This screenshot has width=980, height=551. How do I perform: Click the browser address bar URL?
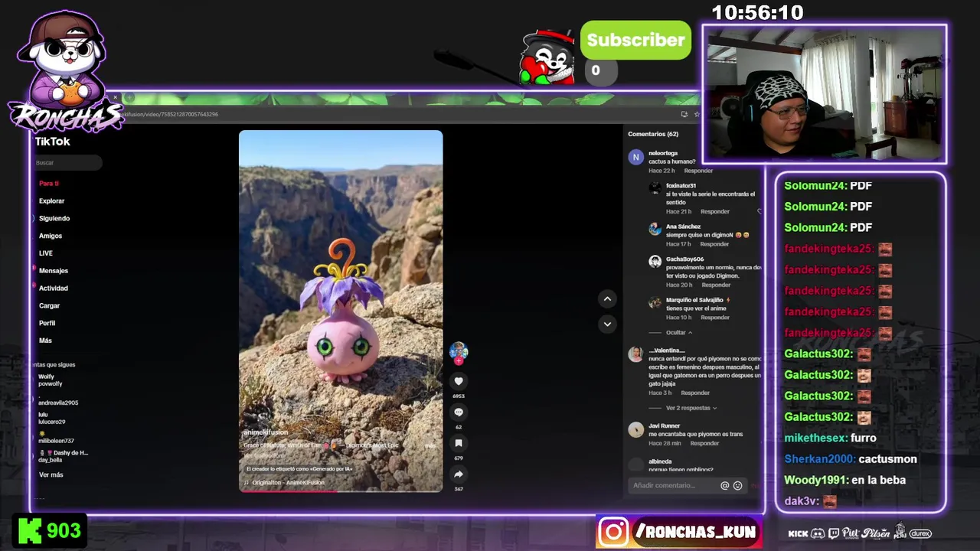tap(172, 114)
